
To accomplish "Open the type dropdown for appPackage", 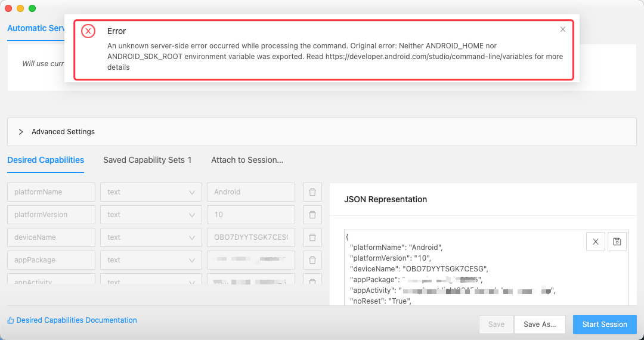I will pyautogui.click(x=151, y=259).
